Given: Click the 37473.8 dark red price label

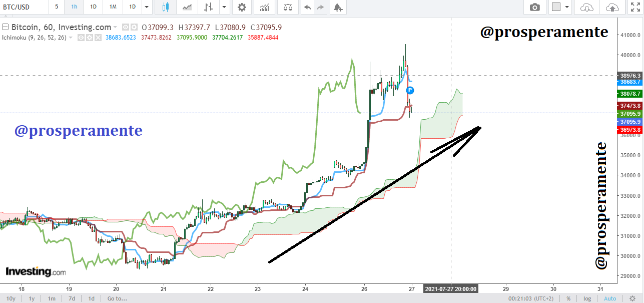Looking at the screenshot, I should (x=630, y=106).
